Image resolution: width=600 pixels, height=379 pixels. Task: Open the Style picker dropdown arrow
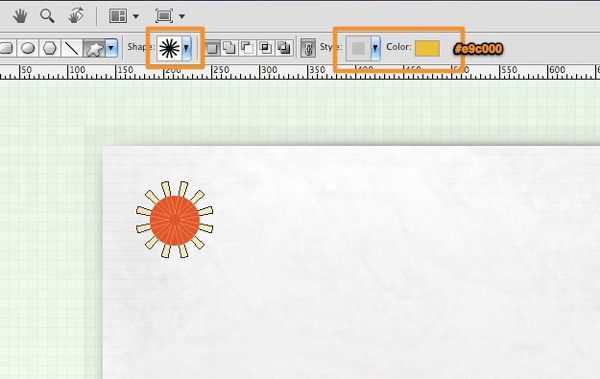point(375,48)
